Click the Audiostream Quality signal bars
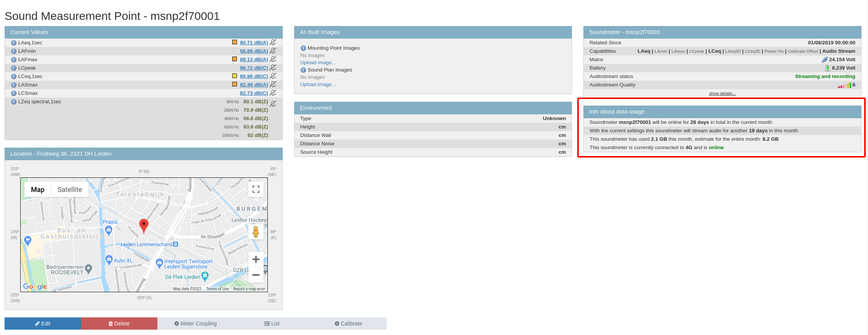 click(x=844, y=85)
